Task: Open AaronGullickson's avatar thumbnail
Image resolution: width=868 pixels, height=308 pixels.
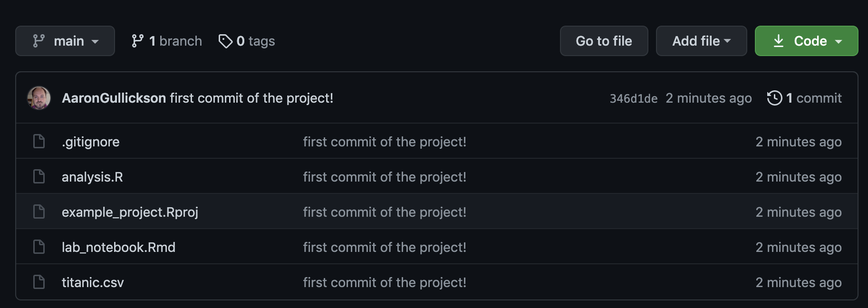Action: (x=39, y=98)
